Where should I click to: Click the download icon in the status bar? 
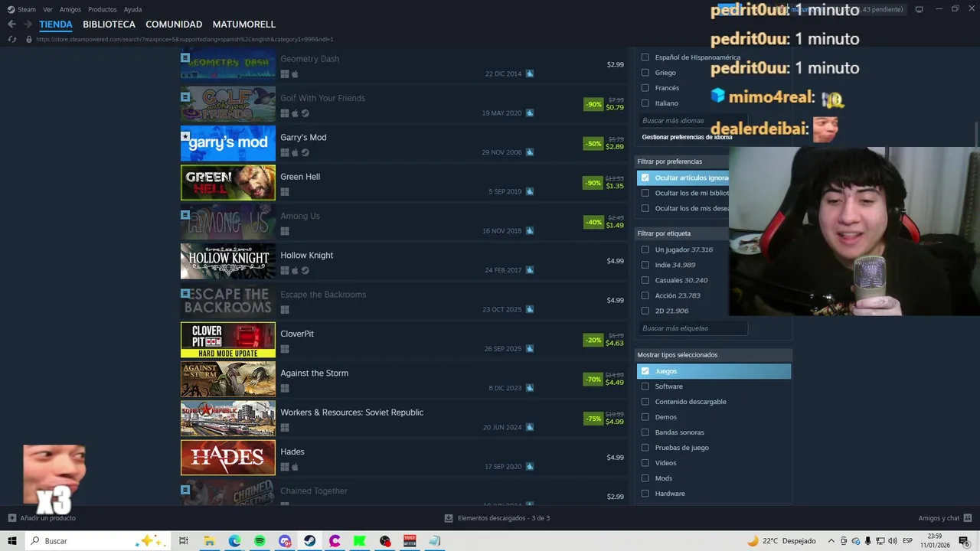[449, 518]
